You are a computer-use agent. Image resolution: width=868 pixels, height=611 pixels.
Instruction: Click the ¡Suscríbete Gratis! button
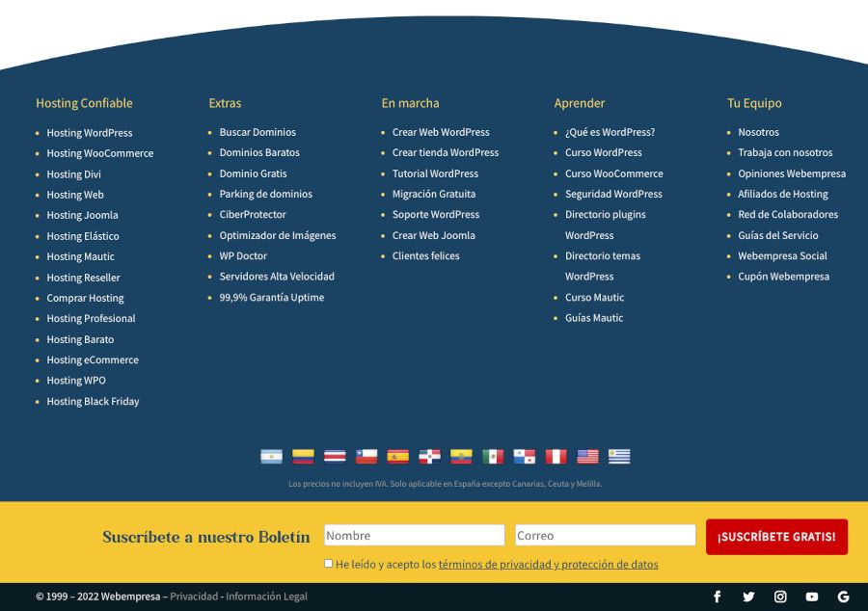(776, 537)
